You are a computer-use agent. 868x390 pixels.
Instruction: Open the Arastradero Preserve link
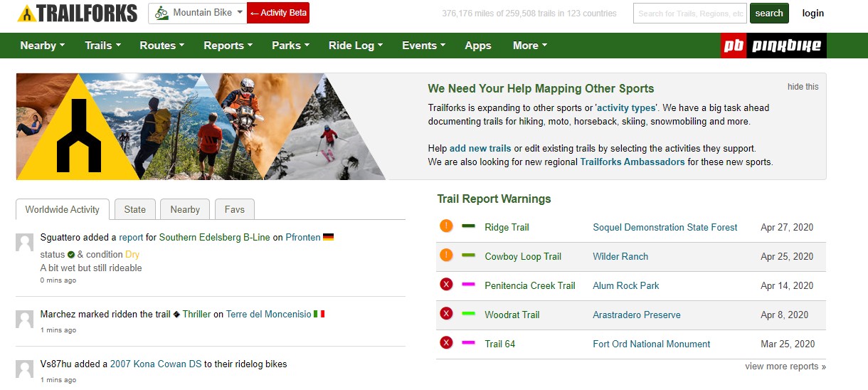[637, 315]
